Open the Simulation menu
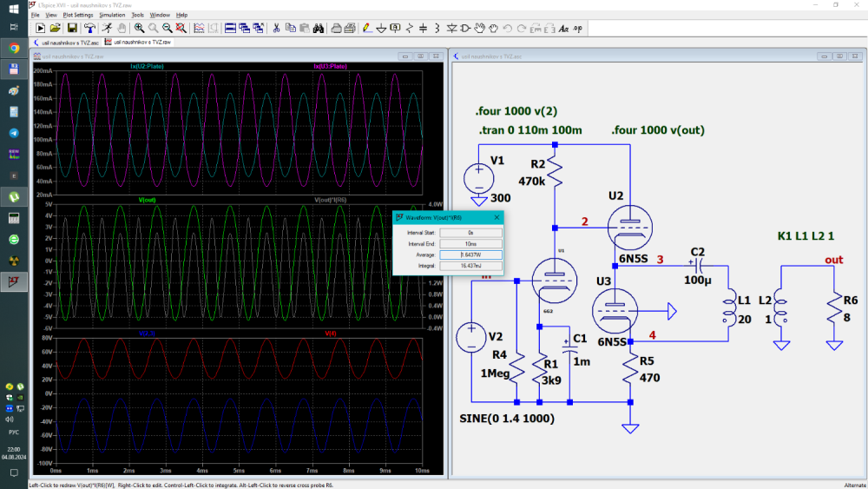868x489 pixels. (111, 15)
